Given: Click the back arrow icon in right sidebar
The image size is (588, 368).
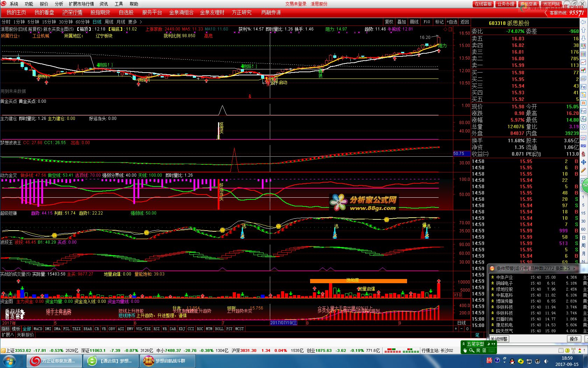Looking at the screenshot, I should click(x=583, y=22).
